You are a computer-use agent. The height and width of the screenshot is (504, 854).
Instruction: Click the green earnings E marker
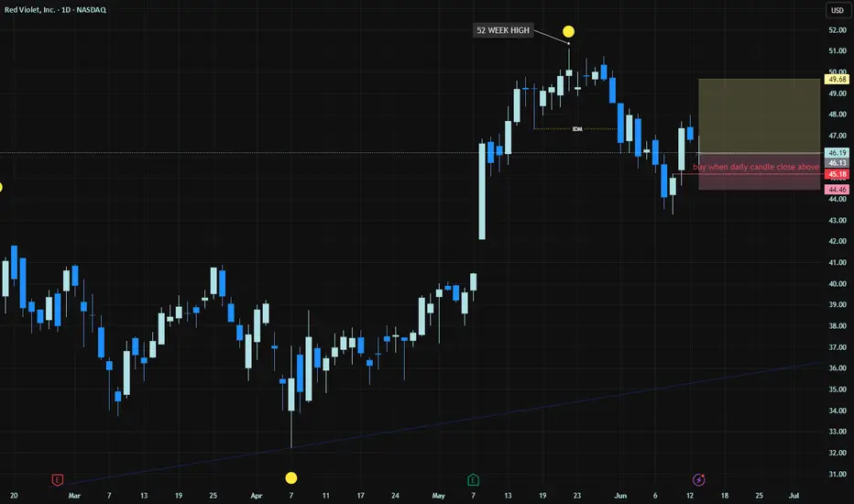(473, 480)
